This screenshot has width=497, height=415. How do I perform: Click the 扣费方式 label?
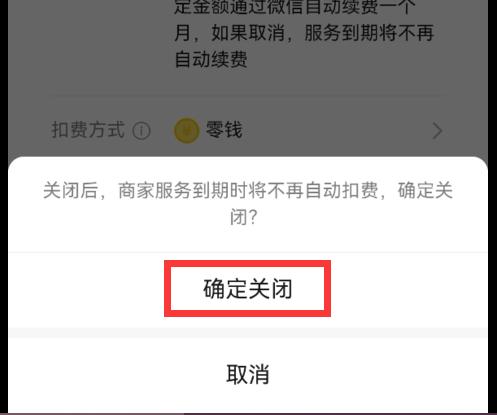(88, 130)
